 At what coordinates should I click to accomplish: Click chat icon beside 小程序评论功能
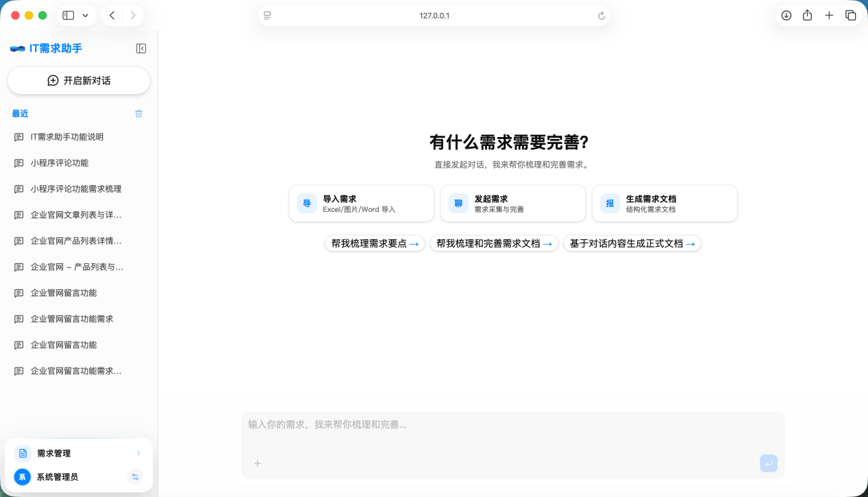[x=19, y=163]
